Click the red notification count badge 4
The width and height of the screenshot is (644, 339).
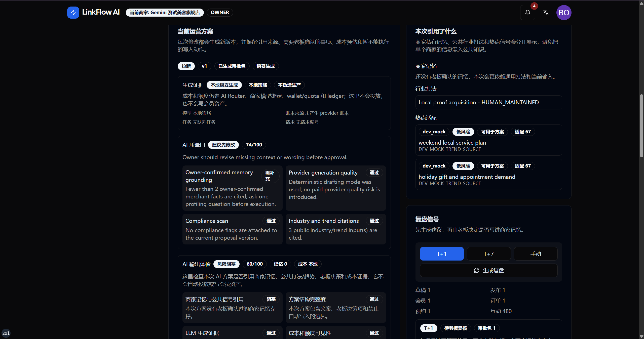point(534,6)
